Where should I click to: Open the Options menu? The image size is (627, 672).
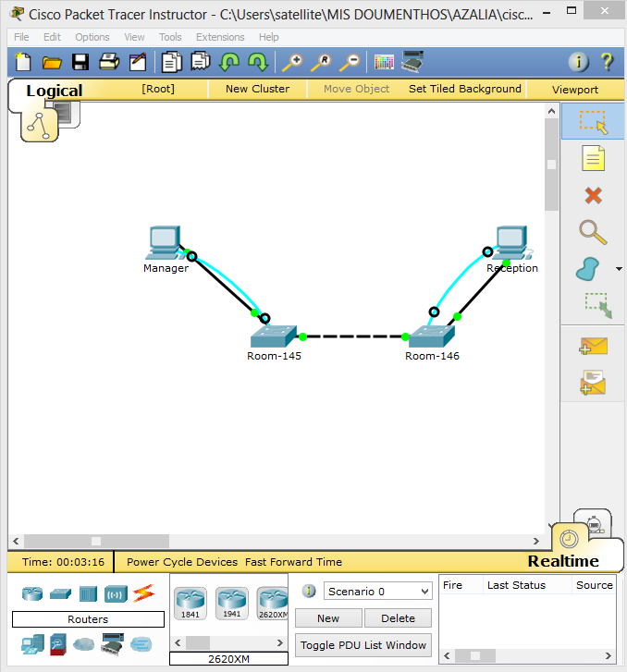(x=92, y=37)
